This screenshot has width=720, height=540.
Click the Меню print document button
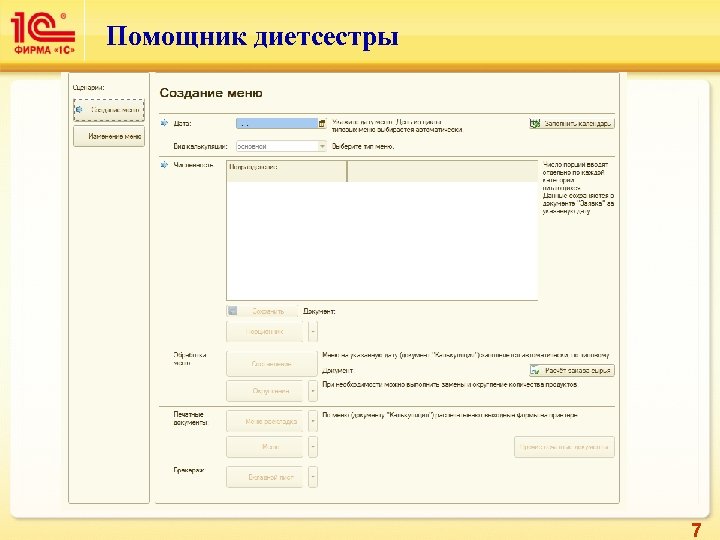coord(265,447)
